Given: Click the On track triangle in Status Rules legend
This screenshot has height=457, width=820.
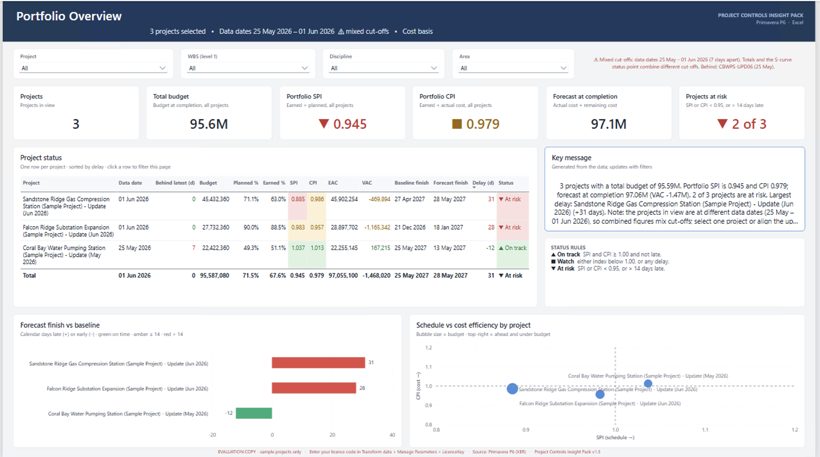Looking at the screenshot, I should pyautogui.click(x=553, y=255).
